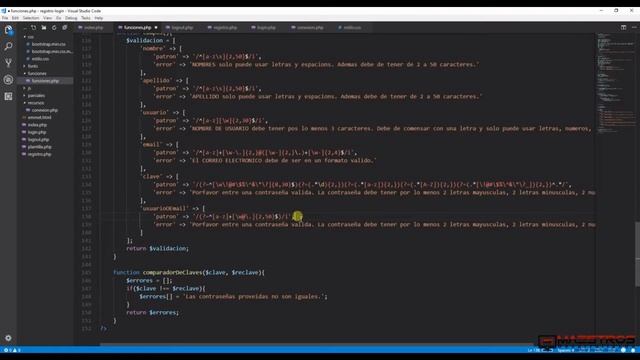Open the Extensions view in activity bar
Screen dimensions: 640x360
pos(8,96)
